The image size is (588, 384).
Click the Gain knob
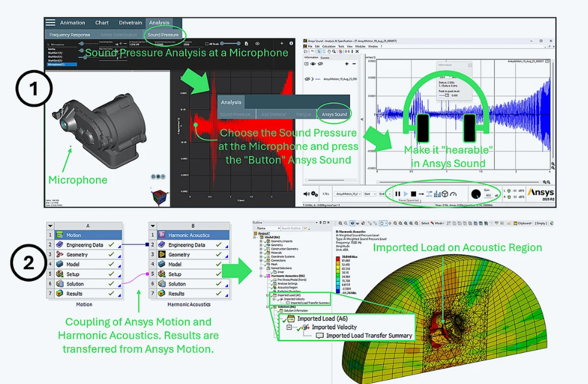click(x=476, y=194)
